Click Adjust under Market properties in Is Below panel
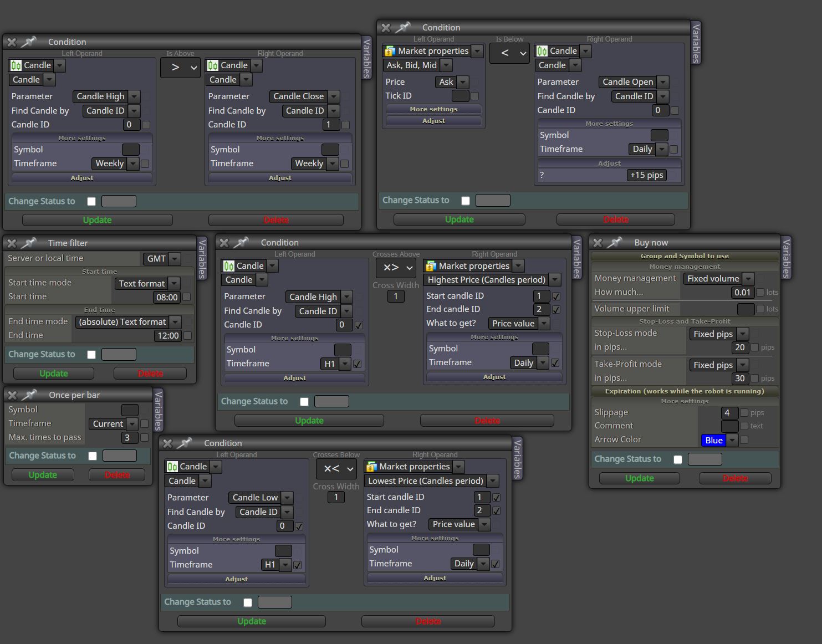The height and width of the screenshot is (644, 822). pyautogui.click(x=433, y=121)
